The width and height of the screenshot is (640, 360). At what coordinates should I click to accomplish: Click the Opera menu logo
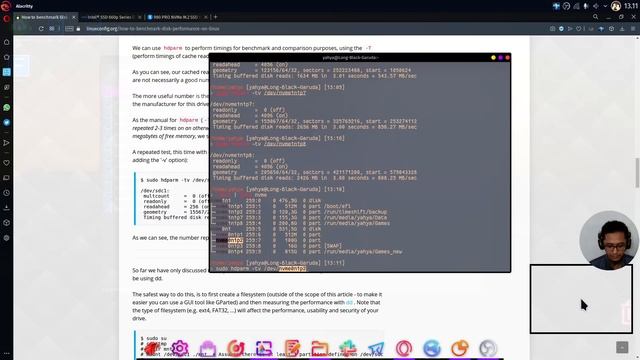(7, 18)
